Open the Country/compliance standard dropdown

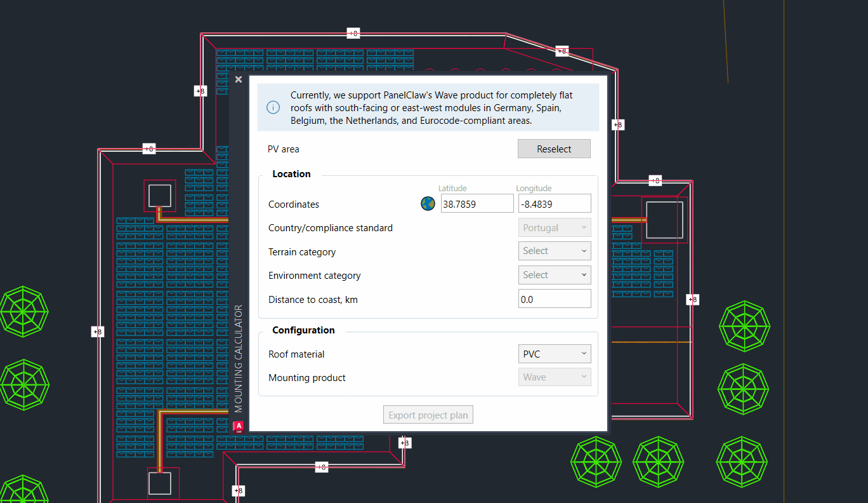coord(555,227)
